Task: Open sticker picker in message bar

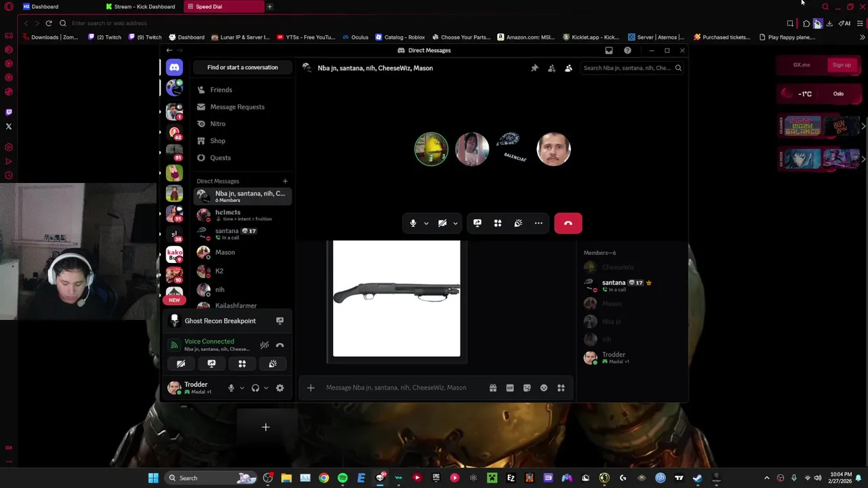Action: pos(527,388)
